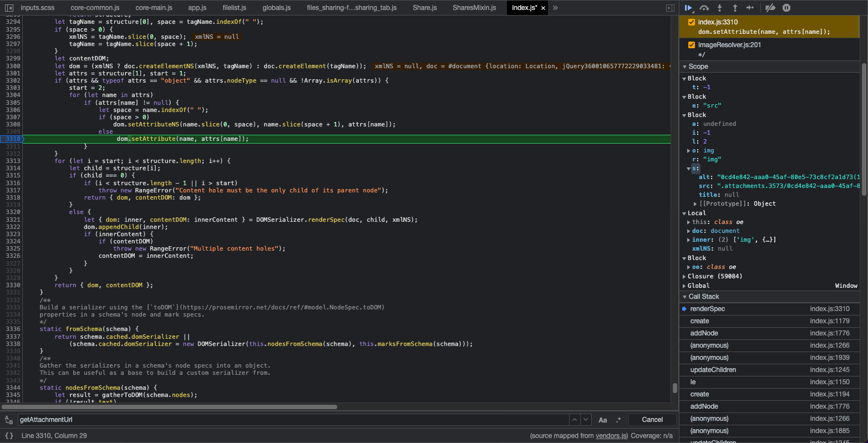
Task: Uncheck the index.js:3310 breakpoint
Action: coord(691,22)
